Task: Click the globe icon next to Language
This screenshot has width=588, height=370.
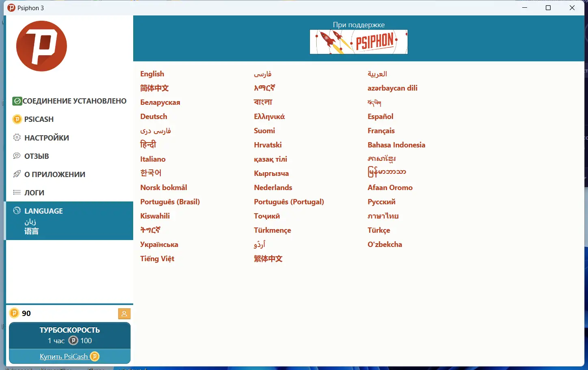Action: [17, 211]
